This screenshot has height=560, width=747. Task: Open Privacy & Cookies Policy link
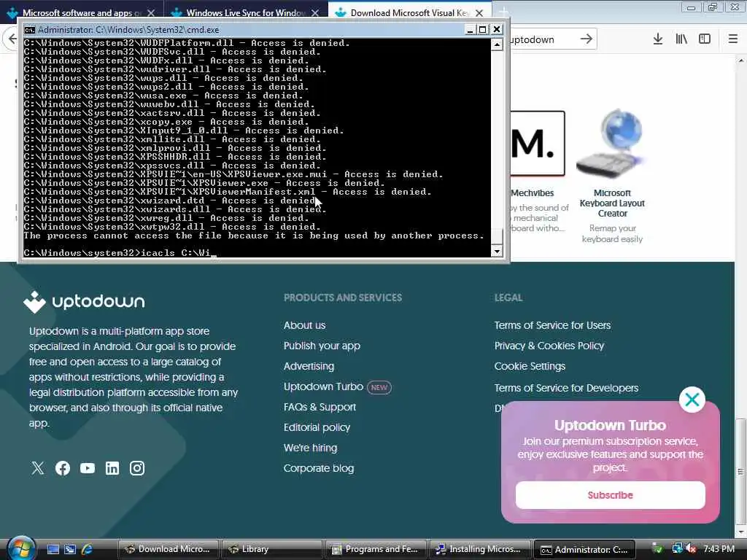549,346
